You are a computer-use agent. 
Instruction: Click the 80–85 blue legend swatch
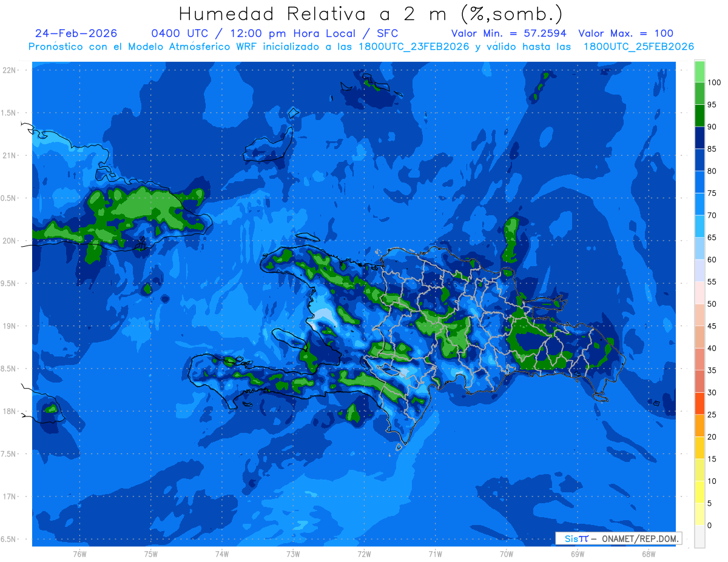click(699, 160)
